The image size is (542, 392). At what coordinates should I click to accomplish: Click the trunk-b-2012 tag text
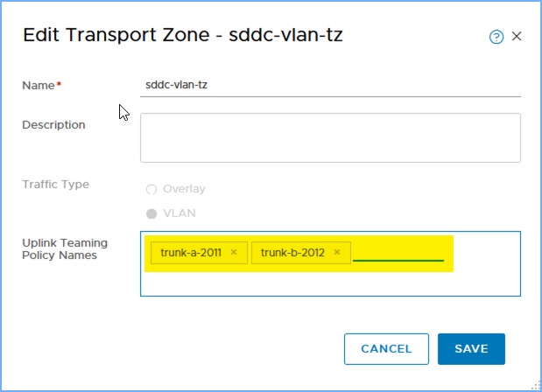click(292, 253)
